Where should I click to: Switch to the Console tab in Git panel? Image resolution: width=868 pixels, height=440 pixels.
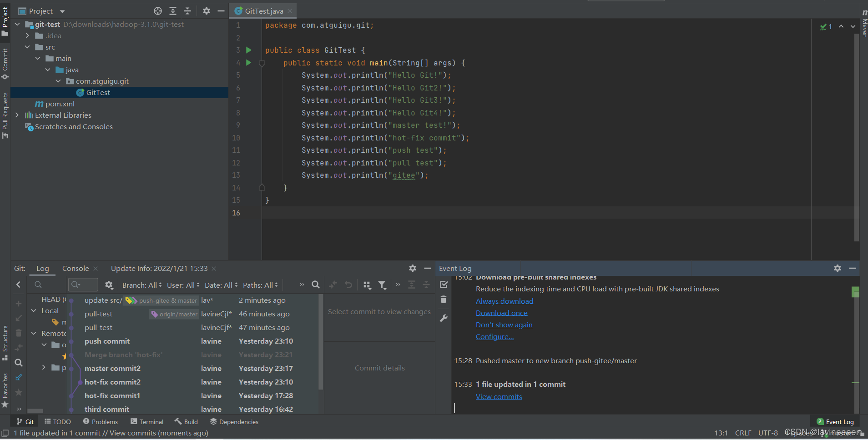(76, 269)
